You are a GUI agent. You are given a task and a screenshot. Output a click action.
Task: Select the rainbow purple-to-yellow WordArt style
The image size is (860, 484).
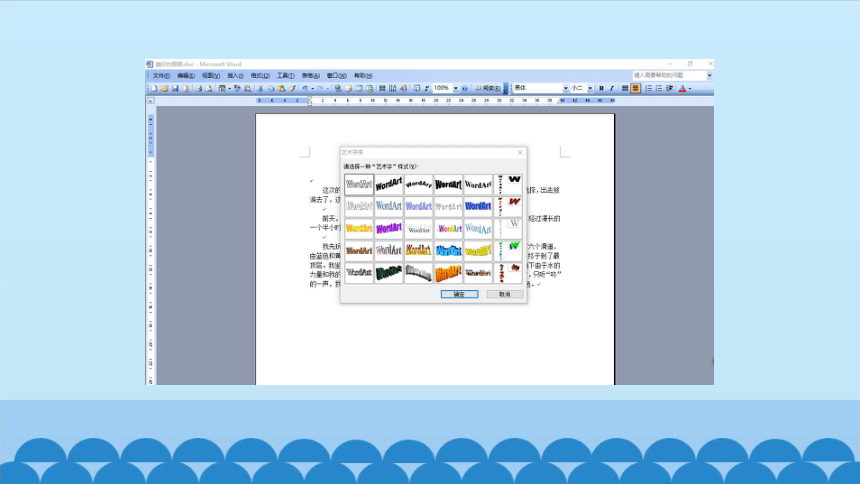[x=448, y=229]
